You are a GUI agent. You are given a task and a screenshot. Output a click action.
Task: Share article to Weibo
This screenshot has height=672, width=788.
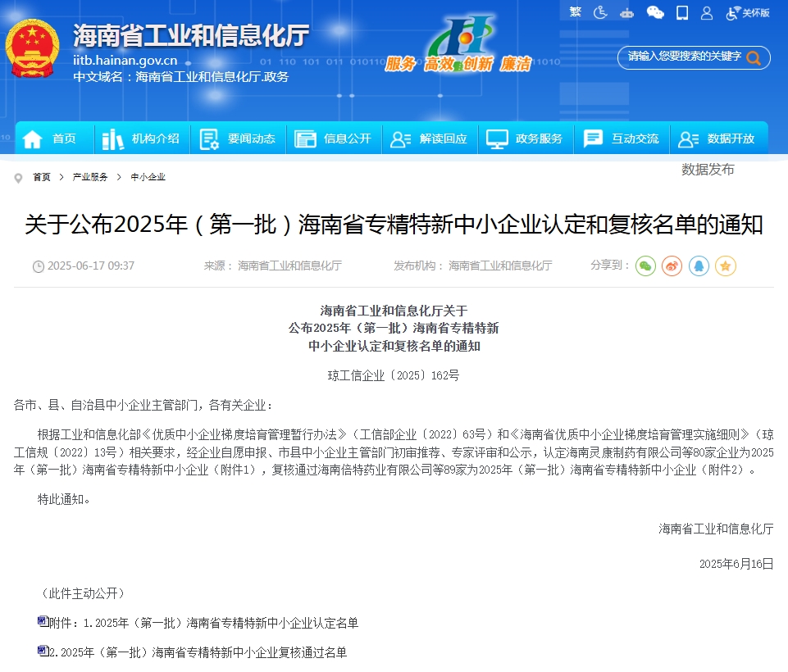click(672, 266)
